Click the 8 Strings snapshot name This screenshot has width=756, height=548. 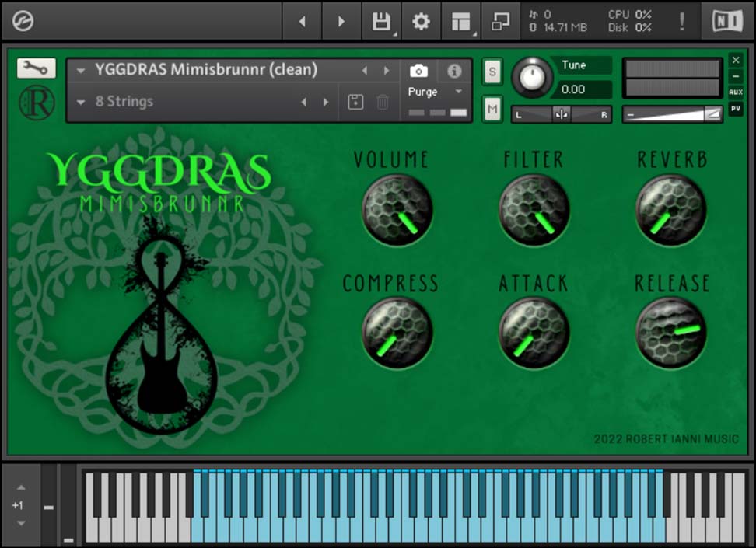124,101
